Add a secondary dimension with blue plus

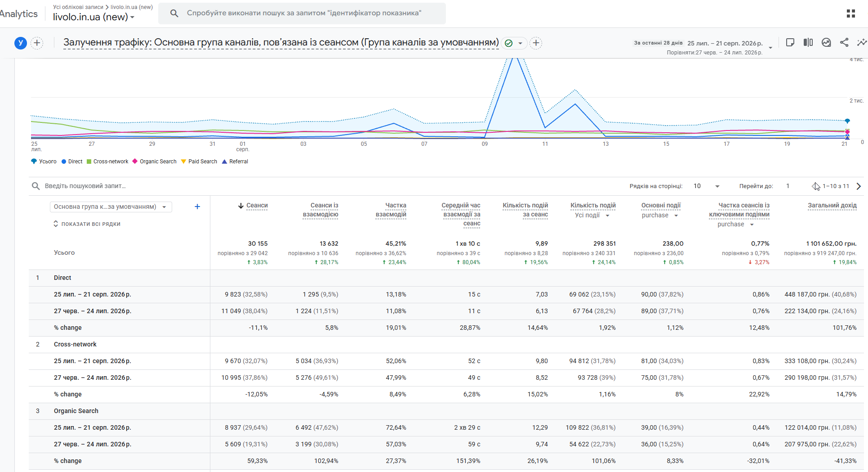pyautogui.click(x=197, y=207)
